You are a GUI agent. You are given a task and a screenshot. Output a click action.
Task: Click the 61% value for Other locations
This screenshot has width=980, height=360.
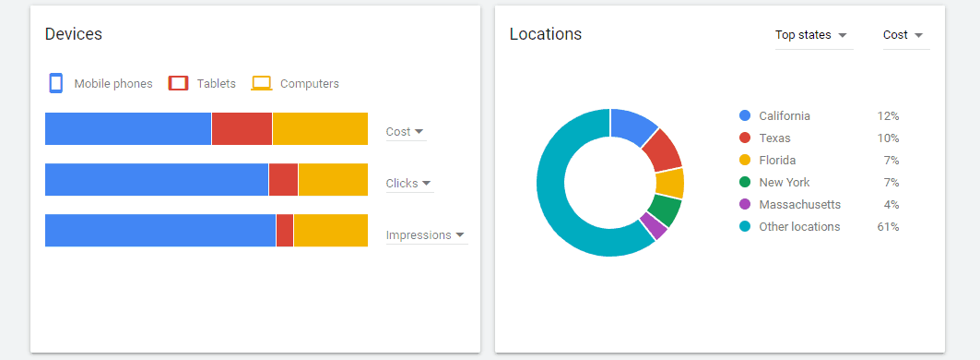(888, 227)
